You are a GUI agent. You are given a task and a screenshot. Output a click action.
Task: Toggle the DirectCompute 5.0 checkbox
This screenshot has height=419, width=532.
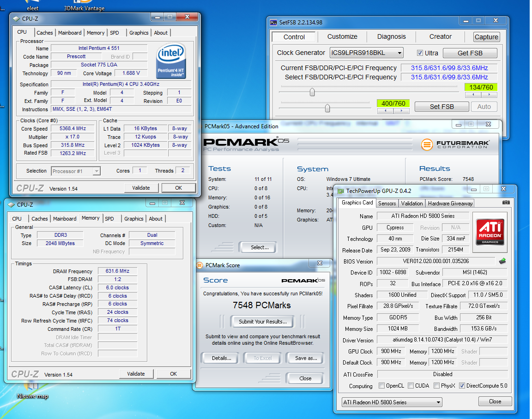tap(462, 385)
